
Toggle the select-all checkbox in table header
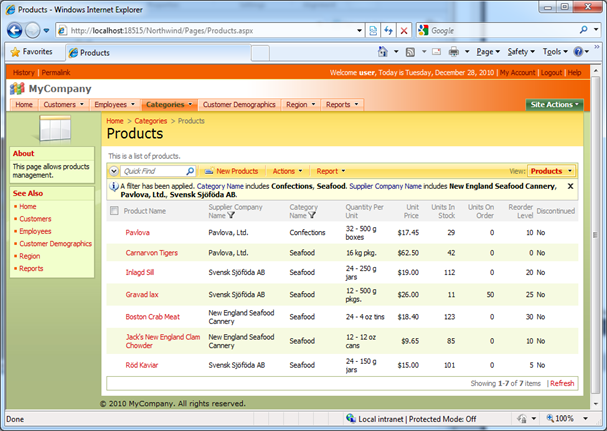pos(113,211)
